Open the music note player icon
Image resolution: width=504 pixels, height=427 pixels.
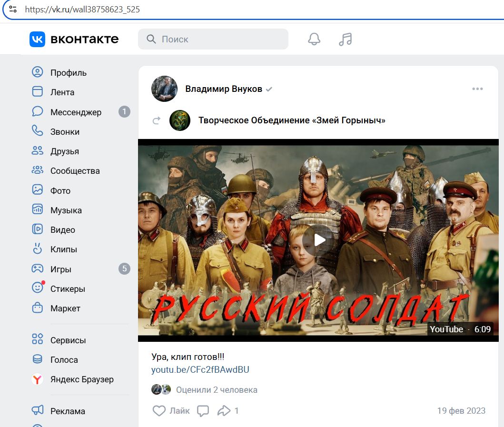(346, 39)
